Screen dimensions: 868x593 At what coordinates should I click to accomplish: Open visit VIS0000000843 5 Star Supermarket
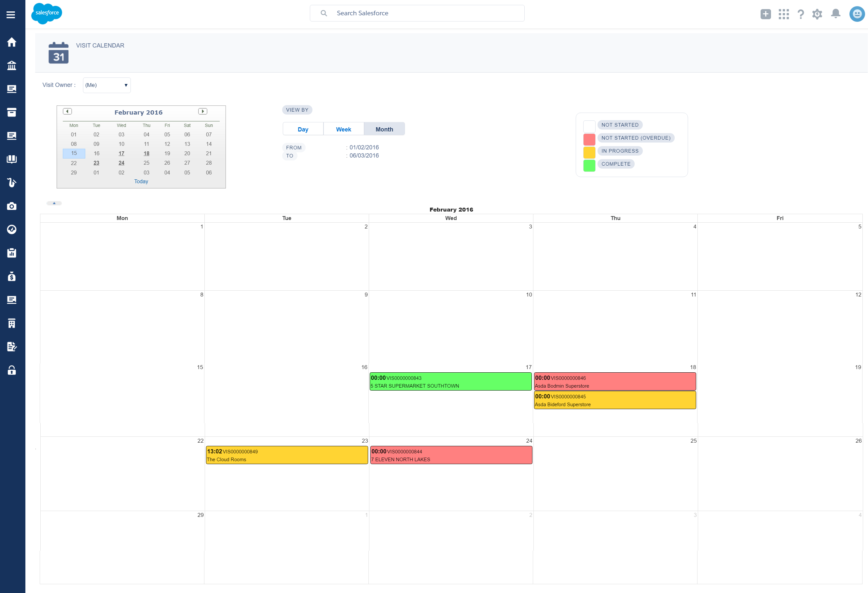pos(450,382)
